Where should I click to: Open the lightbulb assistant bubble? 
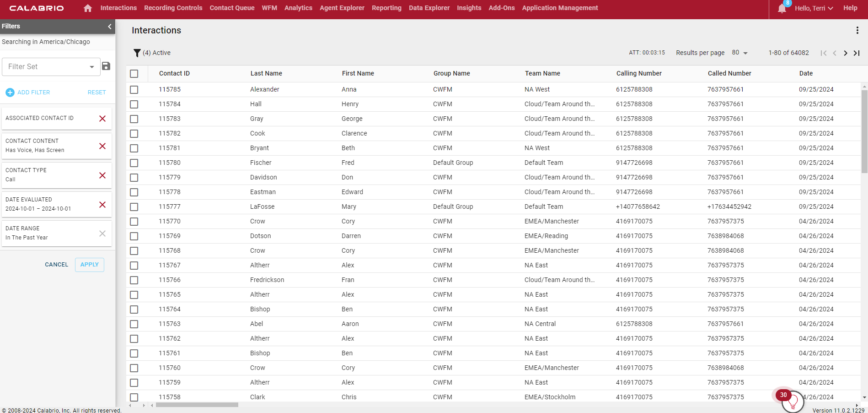point(793,402)
